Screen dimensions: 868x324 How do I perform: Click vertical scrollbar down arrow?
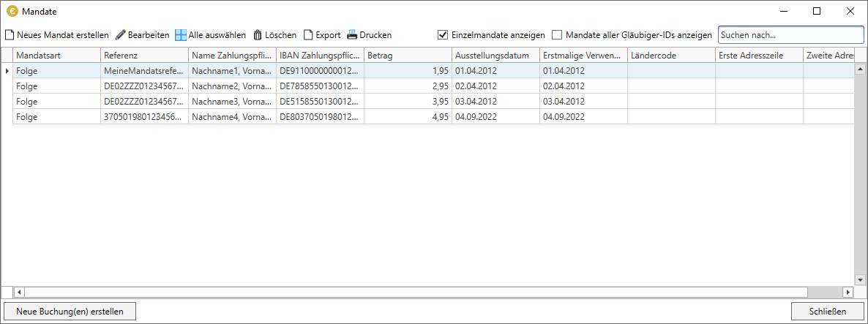(x=860, y=280)
